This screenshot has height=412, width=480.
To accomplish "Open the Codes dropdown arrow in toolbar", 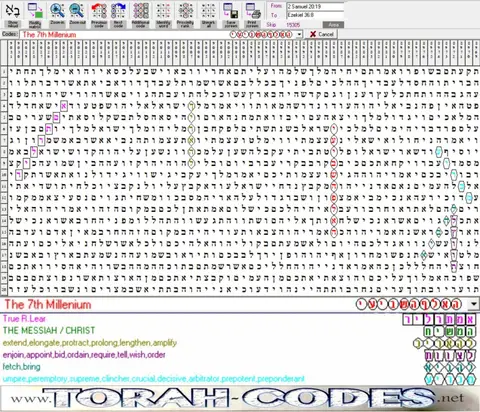I will click(299, 34).
